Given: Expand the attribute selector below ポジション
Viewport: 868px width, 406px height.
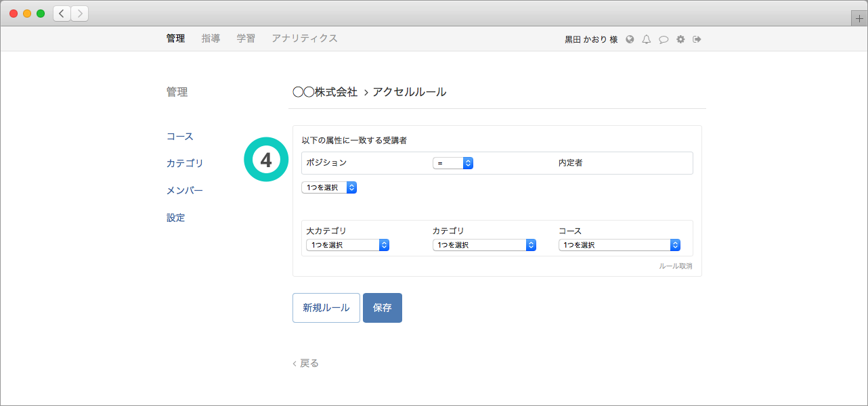Looking at the screenshot, I should pos(329,187).
